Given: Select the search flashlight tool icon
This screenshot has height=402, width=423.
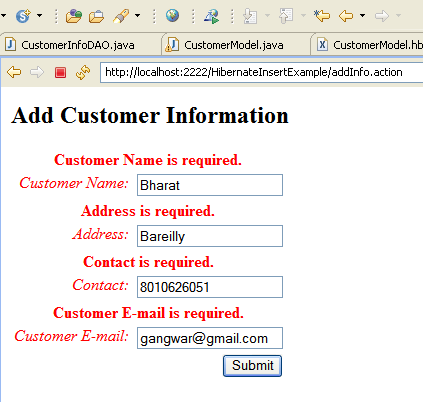Looking at the screenshot, I should click(121, 16).
